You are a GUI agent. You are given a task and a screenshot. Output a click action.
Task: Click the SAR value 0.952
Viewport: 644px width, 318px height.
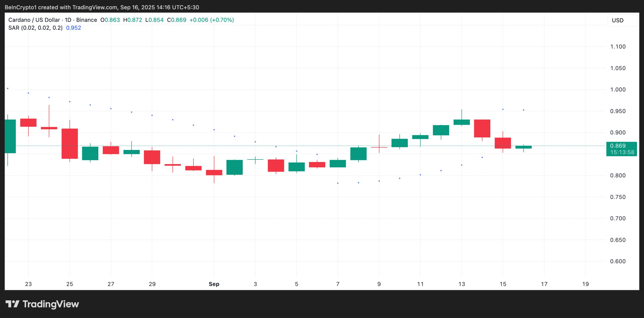73,28
